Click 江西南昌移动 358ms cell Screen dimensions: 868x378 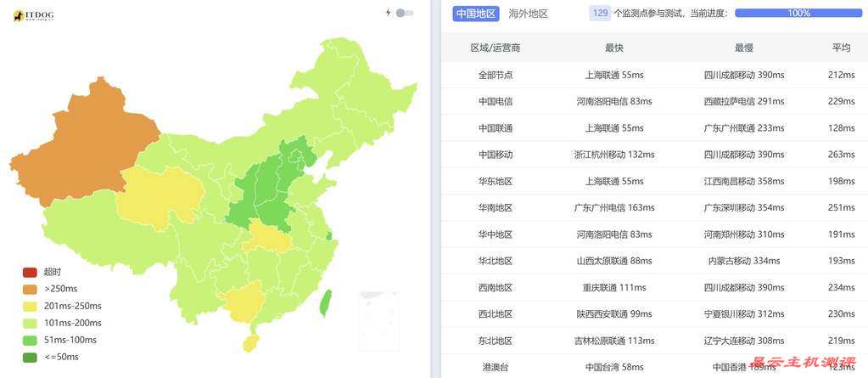[744, 181]
